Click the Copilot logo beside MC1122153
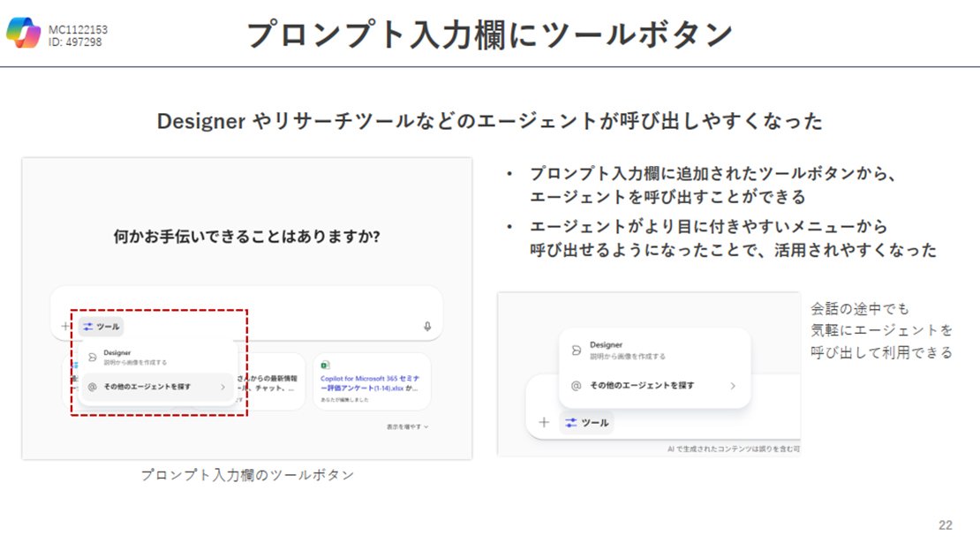 coord(24,33)
